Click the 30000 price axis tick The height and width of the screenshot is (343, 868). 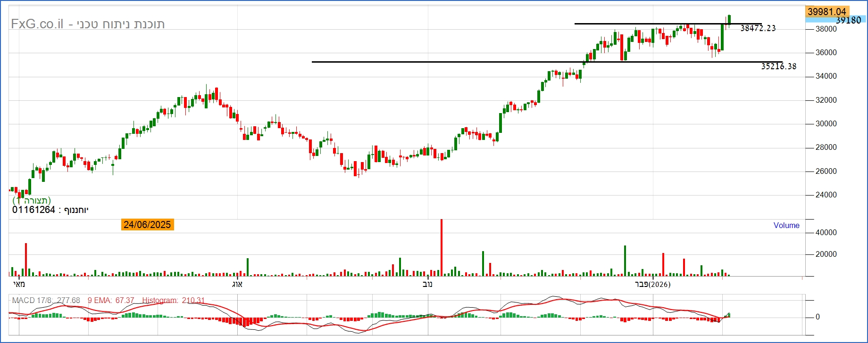tap(826, 123)
